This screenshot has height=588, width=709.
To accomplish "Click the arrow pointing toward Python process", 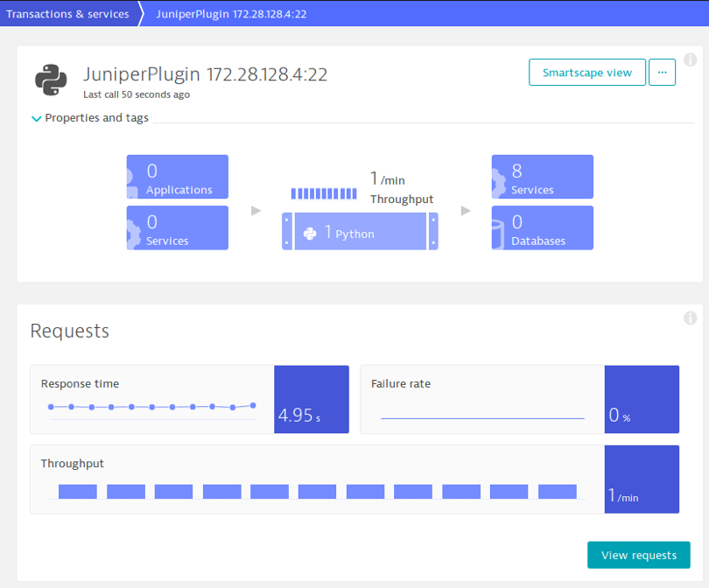I will (x=256, y=211).
